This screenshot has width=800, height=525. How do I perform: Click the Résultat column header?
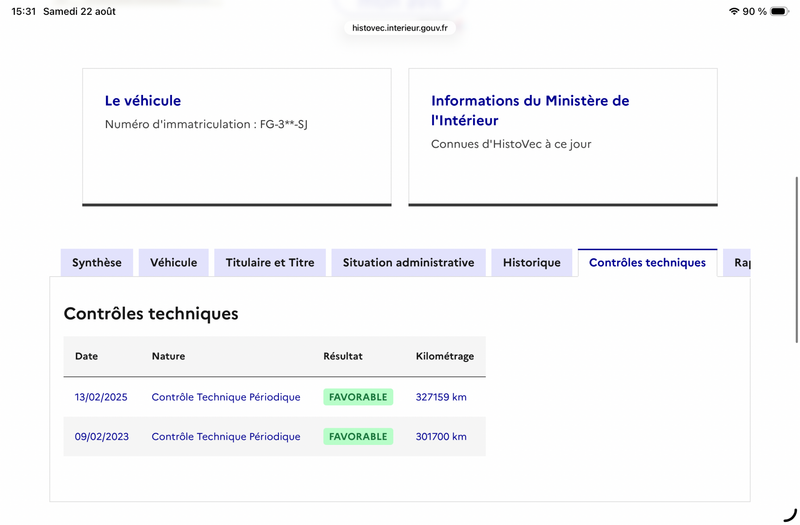[343, 356]
